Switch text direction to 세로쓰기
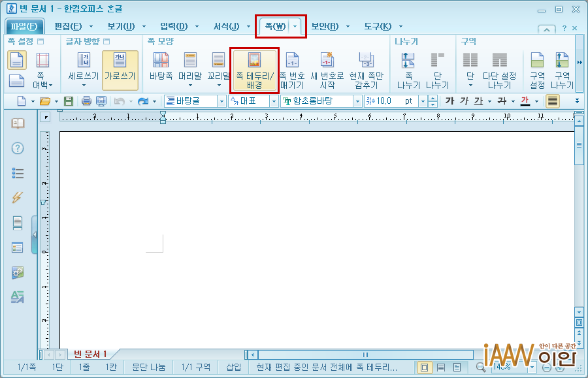The image size is (588, 378). pyautogui.click(x=84, y=70)
